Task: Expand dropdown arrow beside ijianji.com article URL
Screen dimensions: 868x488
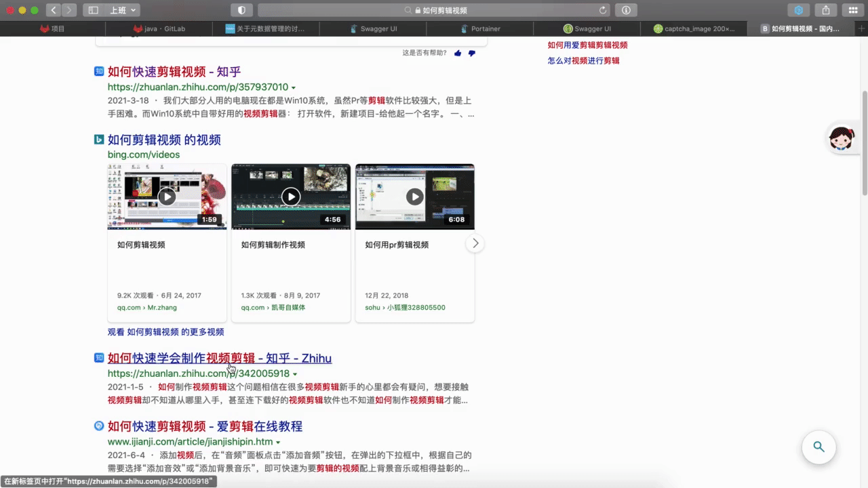Action: click(x=278, y=443)
